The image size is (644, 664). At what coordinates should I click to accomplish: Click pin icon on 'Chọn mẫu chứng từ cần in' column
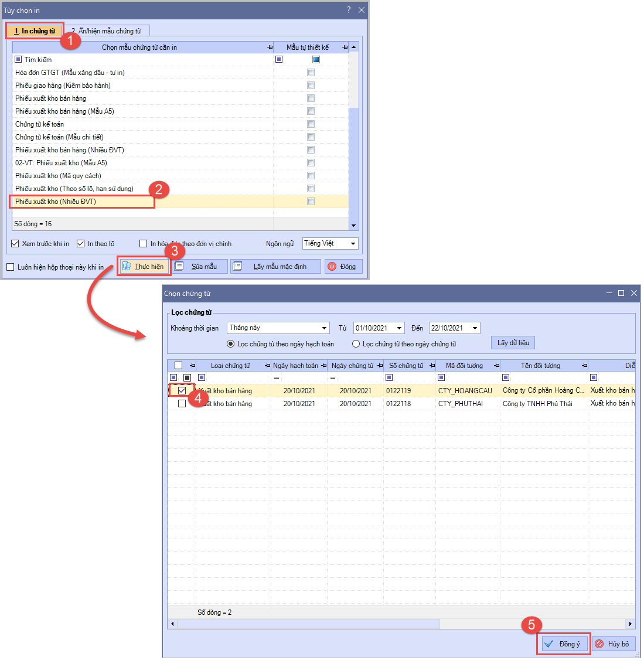pos(270,47)
